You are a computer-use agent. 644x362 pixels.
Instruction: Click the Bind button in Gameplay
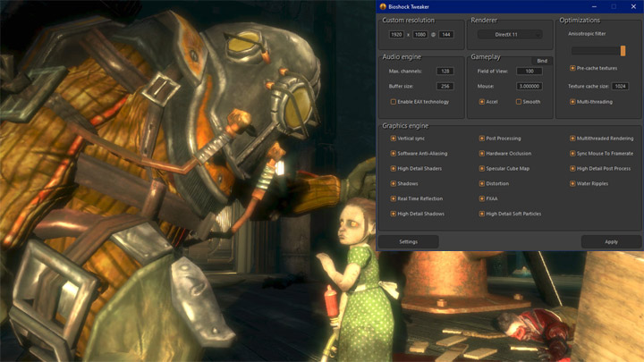point(542,61)
